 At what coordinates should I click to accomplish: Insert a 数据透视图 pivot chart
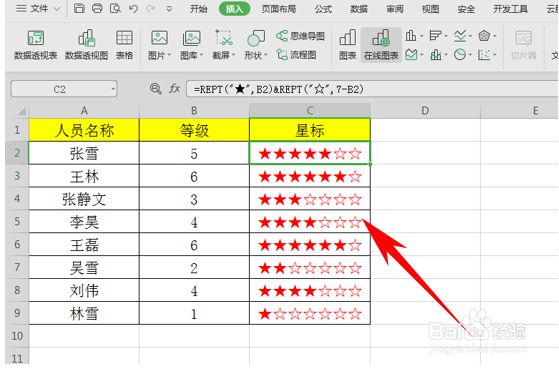pyautogui.click(x=86, y=45)
